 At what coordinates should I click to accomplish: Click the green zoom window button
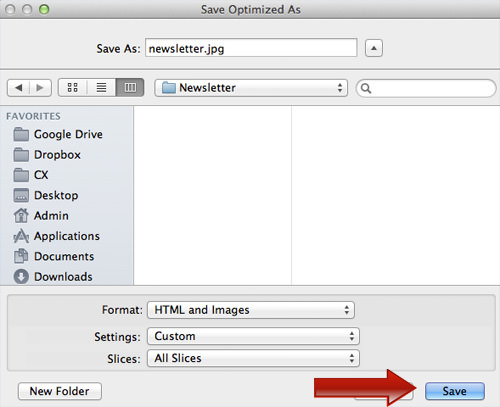pos(44,9)
